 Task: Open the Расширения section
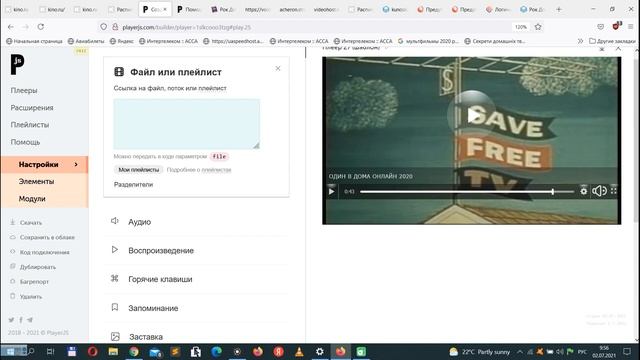32,108
